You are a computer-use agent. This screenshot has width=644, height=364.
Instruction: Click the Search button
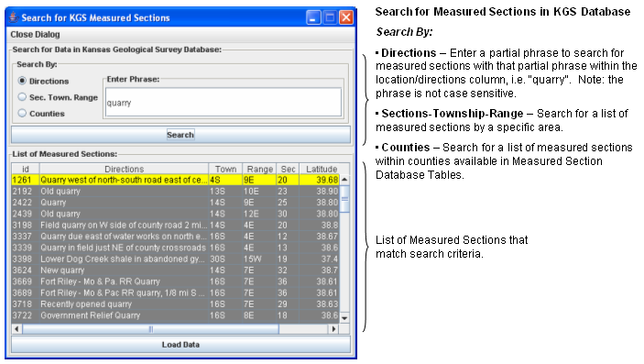(x=180, y=135)
